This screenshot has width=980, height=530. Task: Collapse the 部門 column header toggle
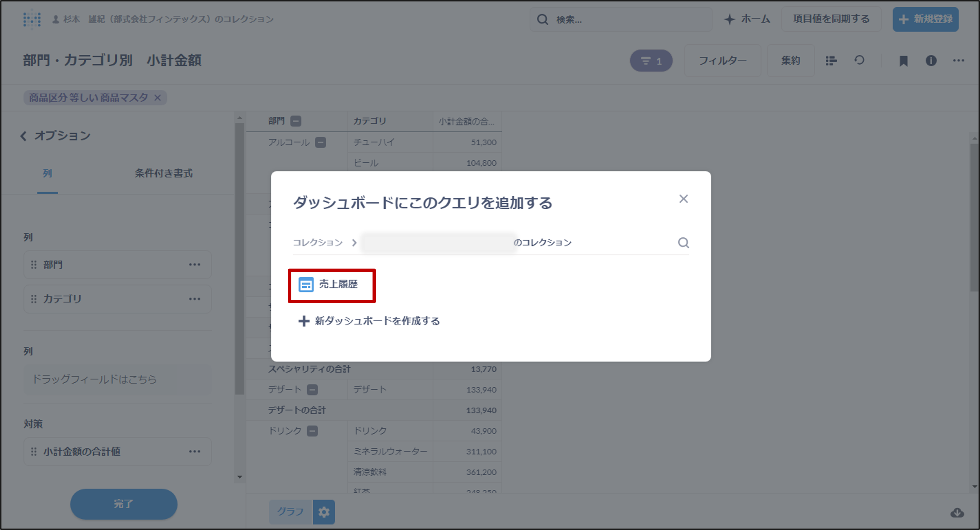296,121
